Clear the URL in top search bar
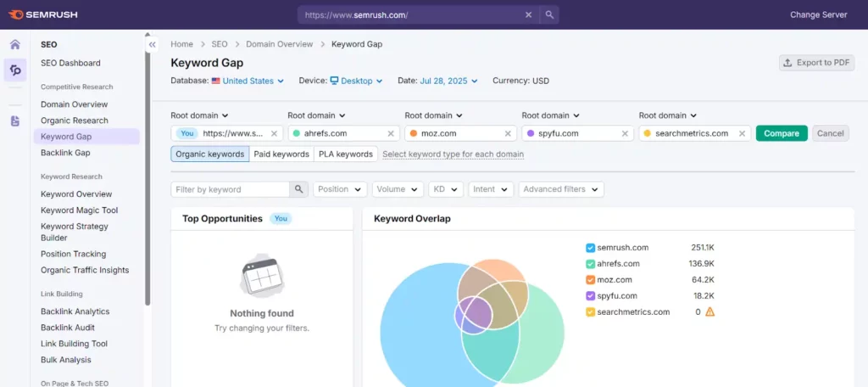Image resolution: width=868 pixels, height=387 pixels. pyautogui.click(x=528, y=14)
